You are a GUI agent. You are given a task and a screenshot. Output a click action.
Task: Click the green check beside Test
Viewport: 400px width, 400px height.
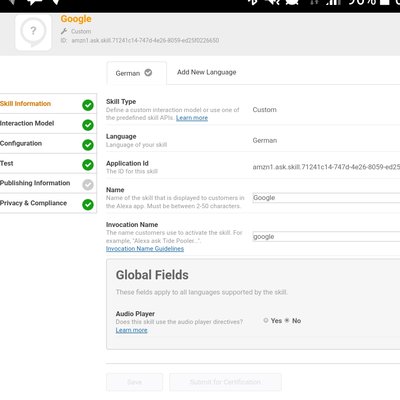88,165
